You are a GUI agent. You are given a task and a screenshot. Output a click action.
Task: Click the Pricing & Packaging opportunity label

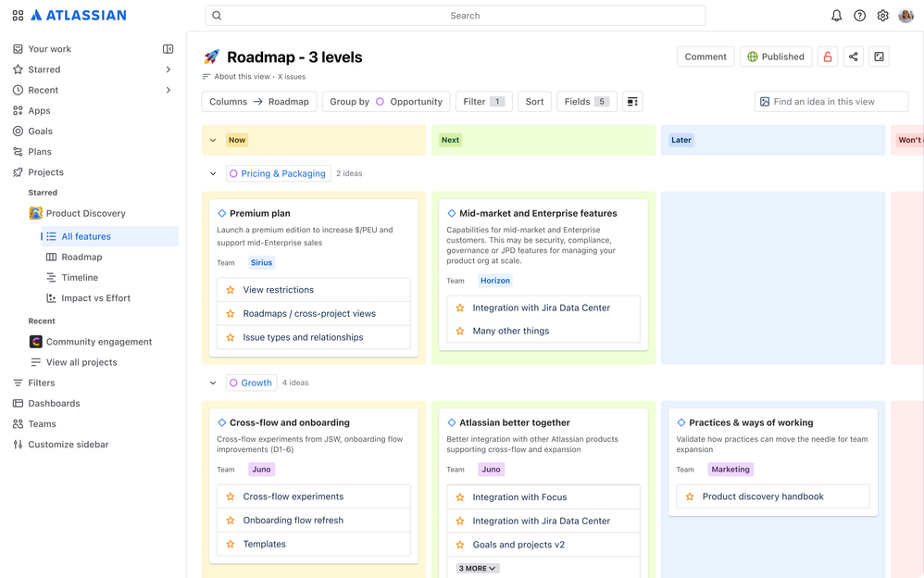tap(278, 173)
